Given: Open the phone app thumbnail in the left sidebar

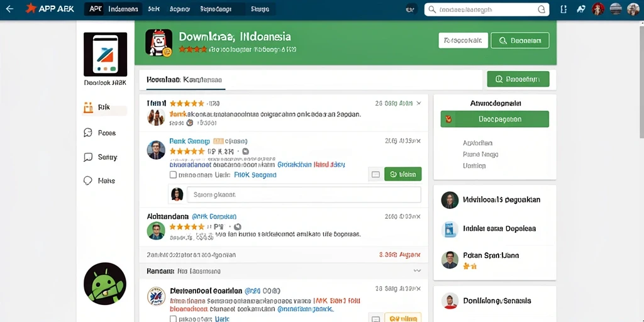Looking at the screenshot, I should (105, 54).
